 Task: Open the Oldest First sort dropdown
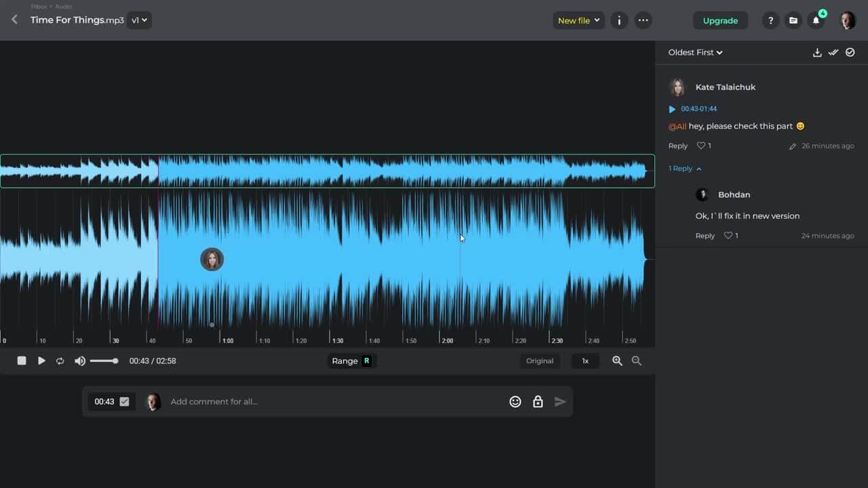[695, 52]
